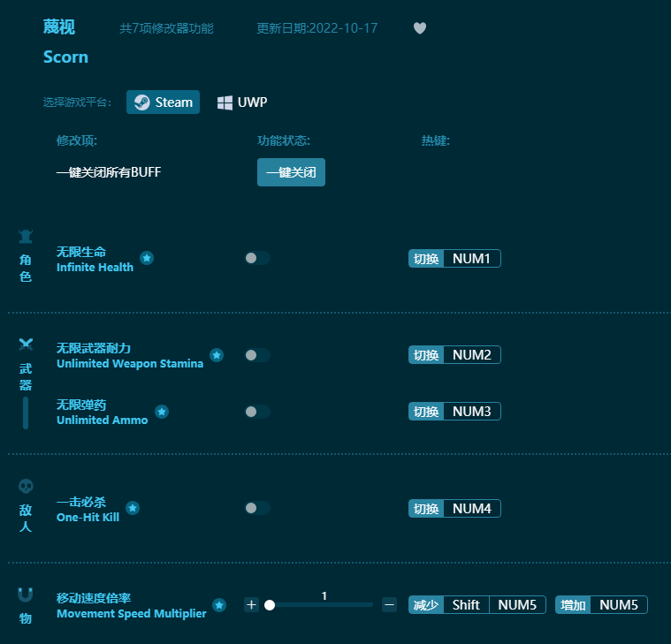Click the crossed swords weapon category icon

click(x=26, y=345)
